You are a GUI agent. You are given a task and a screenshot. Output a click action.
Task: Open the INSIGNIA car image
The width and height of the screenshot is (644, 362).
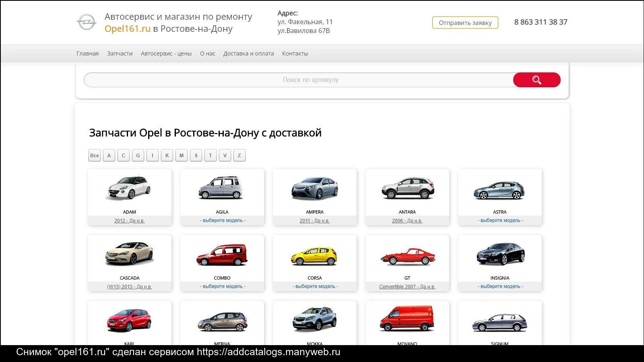(x=500, y=254)
